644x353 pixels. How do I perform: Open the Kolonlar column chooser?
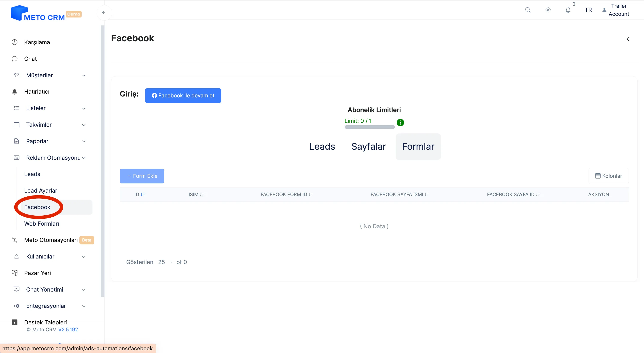(x=608, y=176)
